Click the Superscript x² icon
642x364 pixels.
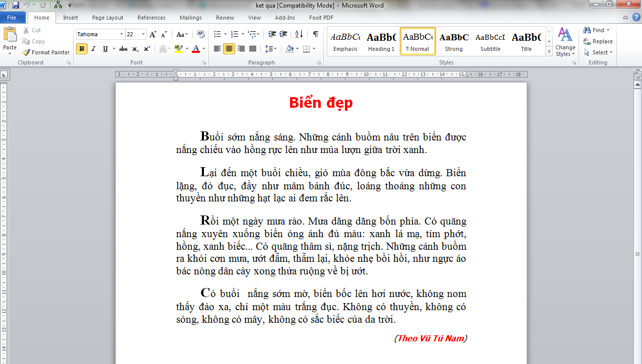point(147,49)
